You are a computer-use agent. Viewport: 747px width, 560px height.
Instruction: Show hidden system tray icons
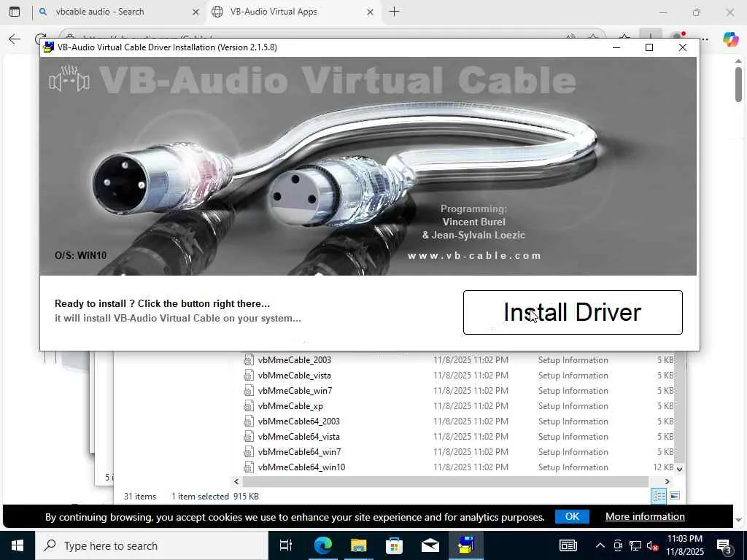(x=600, y=545)
